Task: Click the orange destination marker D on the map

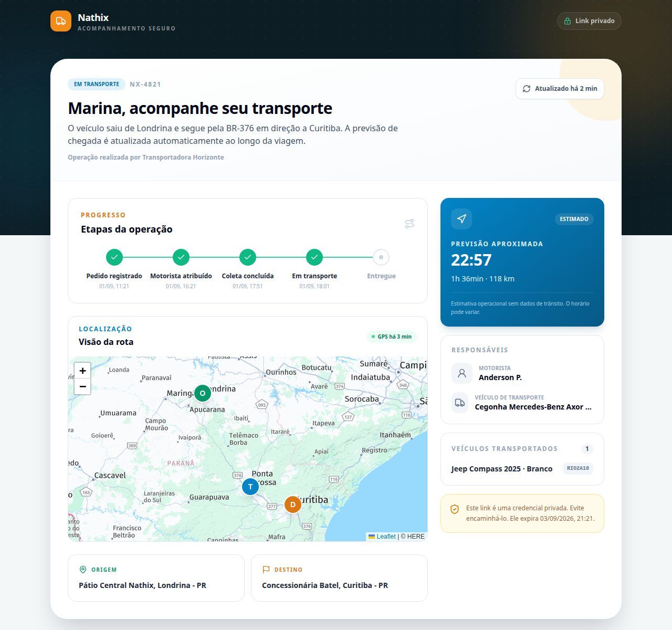Action: pos(293,505)
